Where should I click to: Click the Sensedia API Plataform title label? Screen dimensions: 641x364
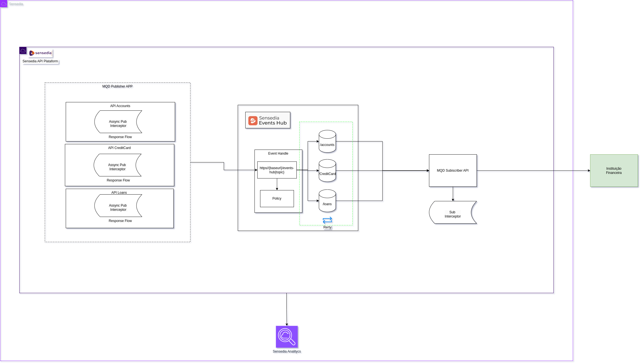[40, 61]
